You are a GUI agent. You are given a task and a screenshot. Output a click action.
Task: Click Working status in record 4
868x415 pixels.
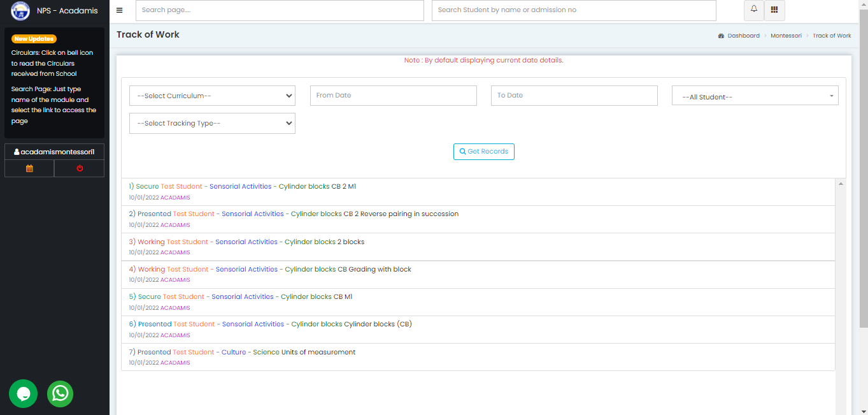click(152, 269)
